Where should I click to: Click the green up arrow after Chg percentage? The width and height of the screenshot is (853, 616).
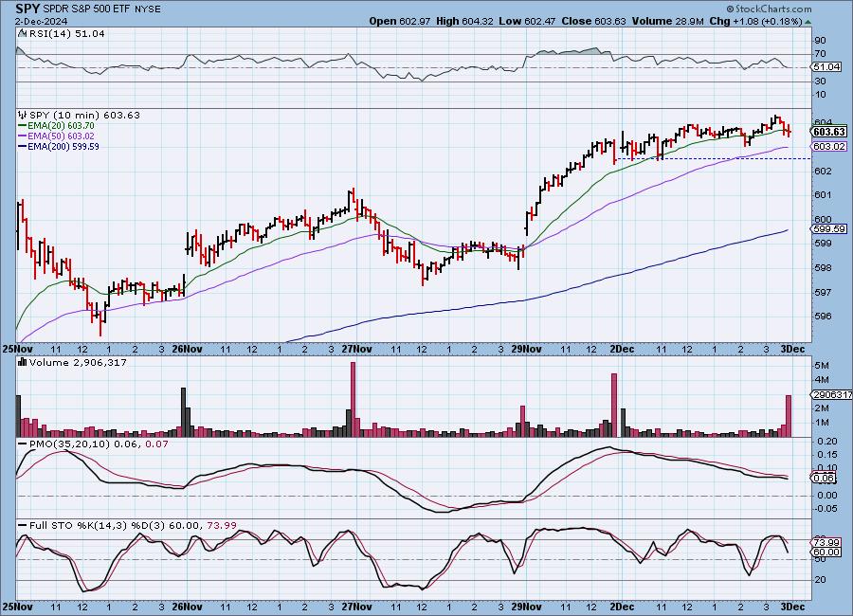tap(808, 22)
